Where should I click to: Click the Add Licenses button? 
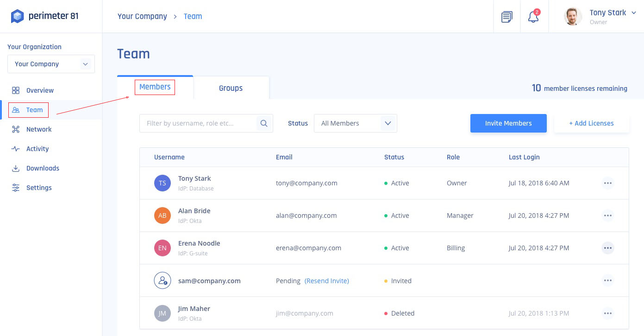[591, 123]
